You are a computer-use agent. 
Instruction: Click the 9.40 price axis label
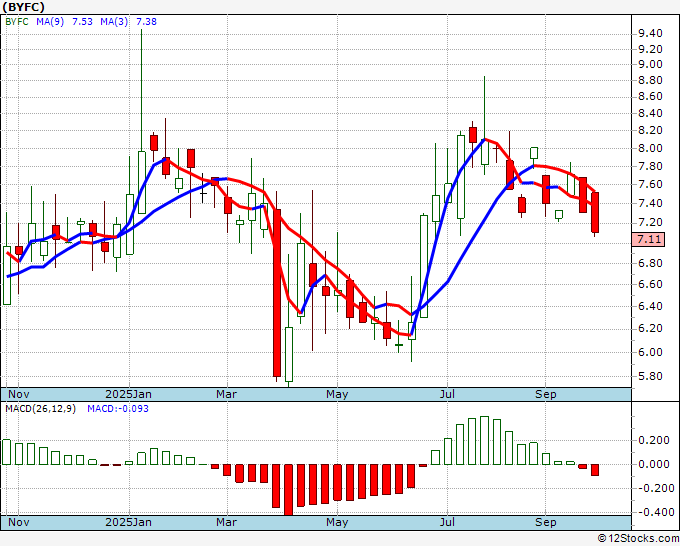pyautogui.click(x=650, y=33)
